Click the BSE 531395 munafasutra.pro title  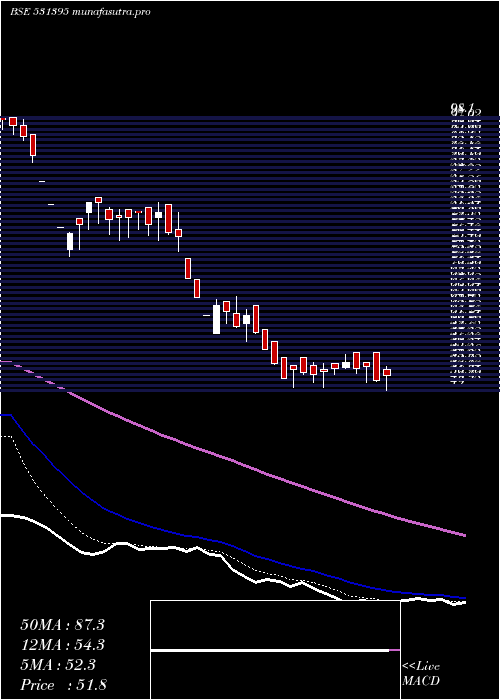pos(80,12)
